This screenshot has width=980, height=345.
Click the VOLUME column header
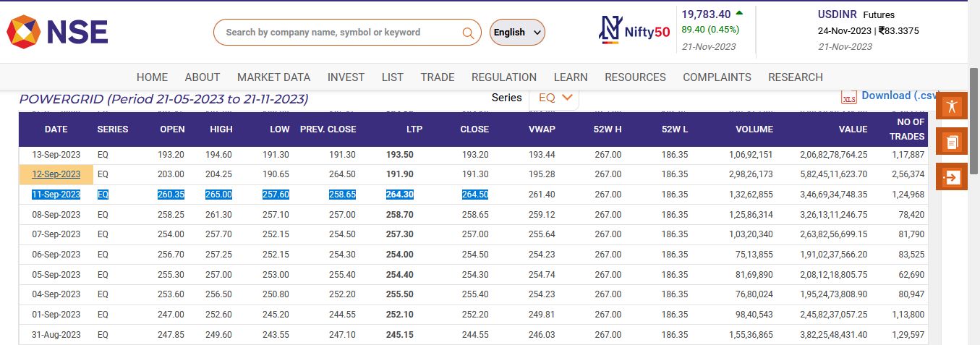(754, 129)
